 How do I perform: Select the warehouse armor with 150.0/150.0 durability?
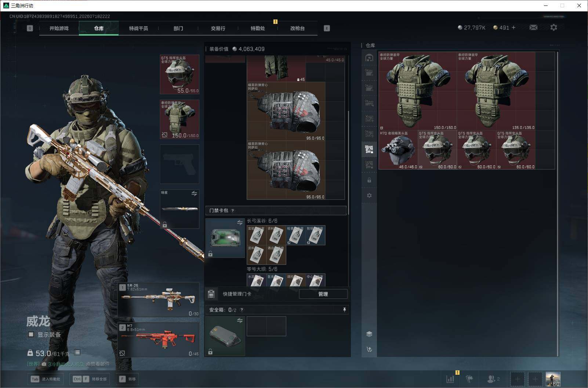pyautogui.click(x=418, y=91)
